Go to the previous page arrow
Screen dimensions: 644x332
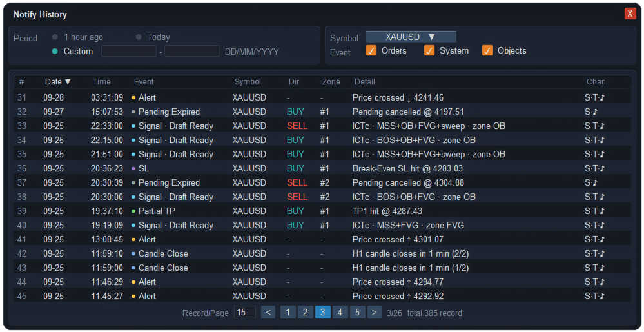pos(268,312)
